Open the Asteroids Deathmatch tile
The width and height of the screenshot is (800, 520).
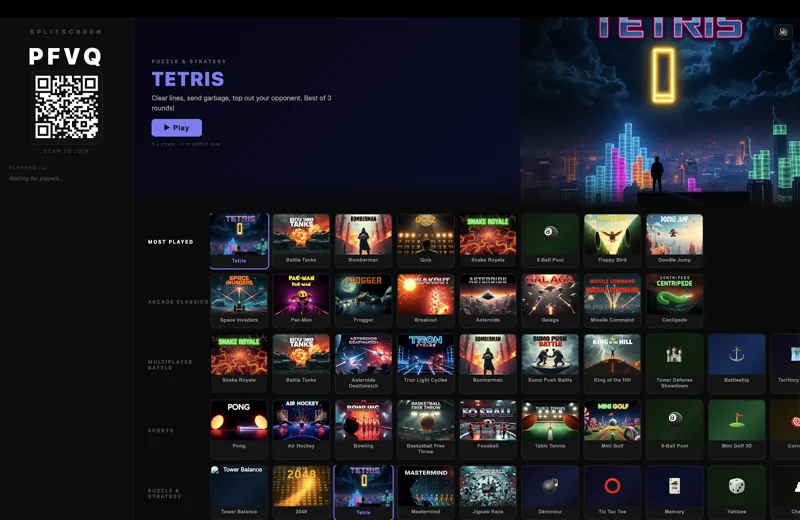pyautogui.click(x=363, y=363)
